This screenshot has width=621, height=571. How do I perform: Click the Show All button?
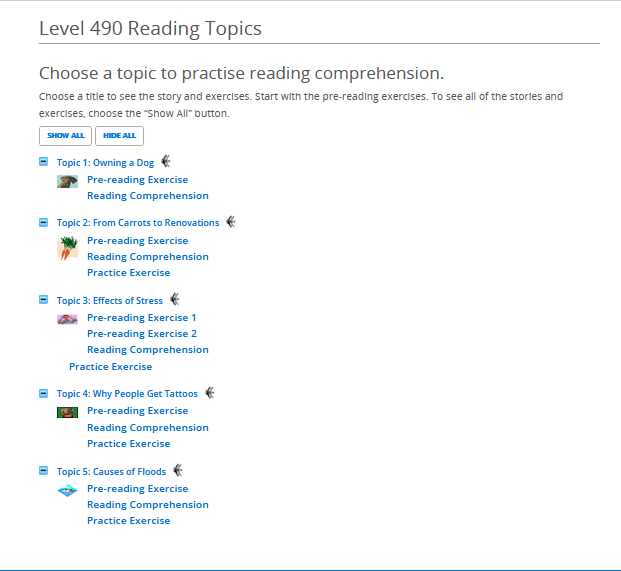pyautogui.click(x=65, y=136)
